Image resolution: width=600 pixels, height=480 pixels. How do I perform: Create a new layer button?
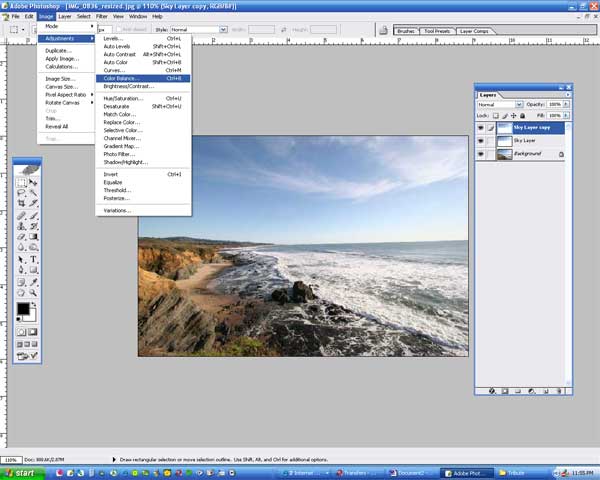pyautogui.click(x=546, y=391)
